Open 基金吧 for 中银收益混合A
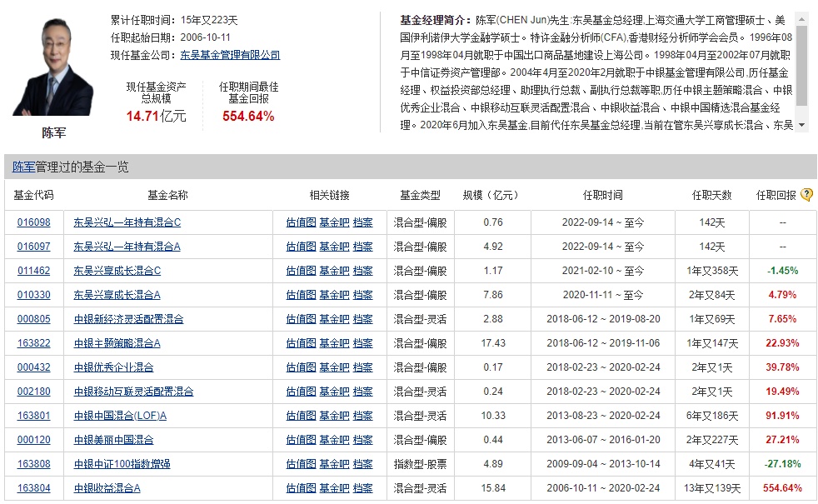Screen dimensions: 818x504 [x=334, y=488]
